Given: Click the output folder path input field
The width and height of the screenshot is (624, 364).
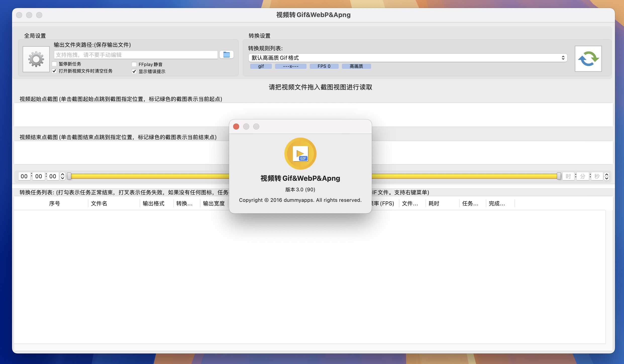Looking at the screenshot, I should click(x=135, y=54).
